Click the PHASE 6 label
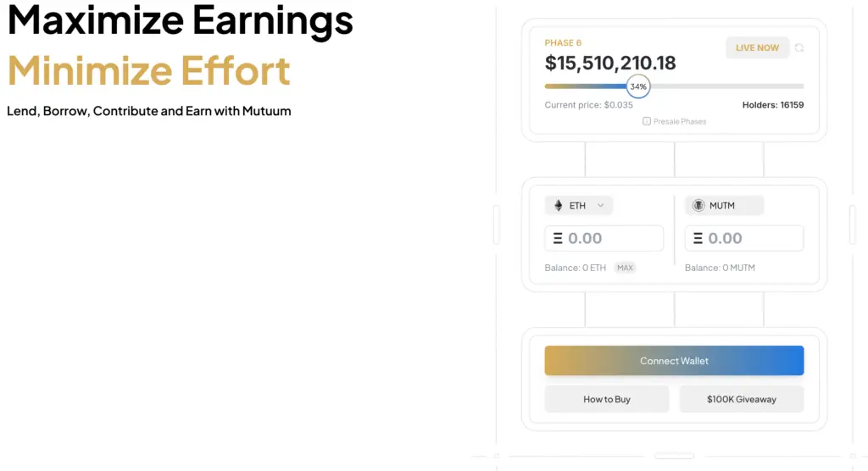 coord(563,42)
